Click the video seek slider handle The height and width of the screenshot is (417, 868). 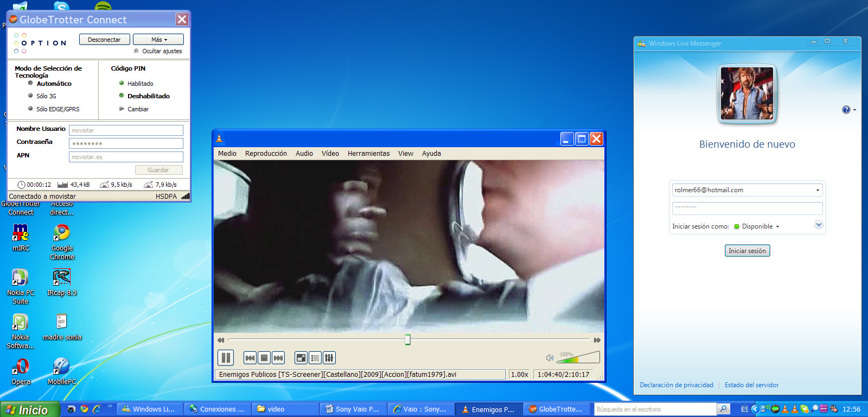[407, 340]
